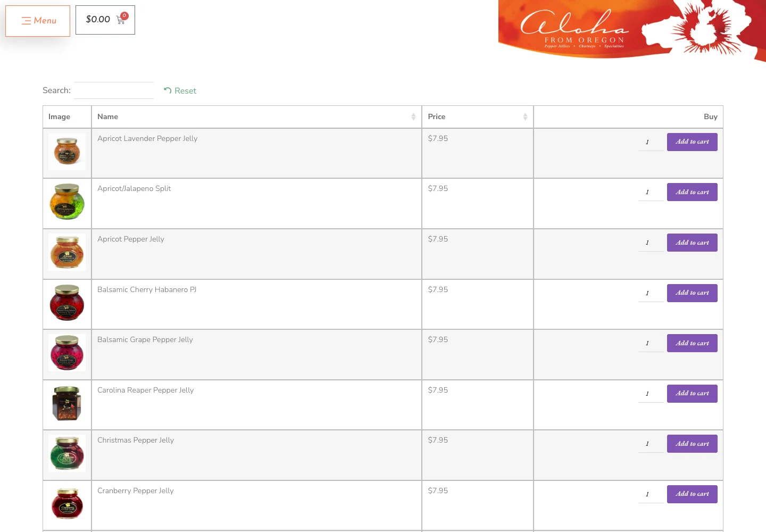This screenshot has width=766, height=532.
Task: Add Cranberry Pepper Jelly to cart
Action: point(692,494)
